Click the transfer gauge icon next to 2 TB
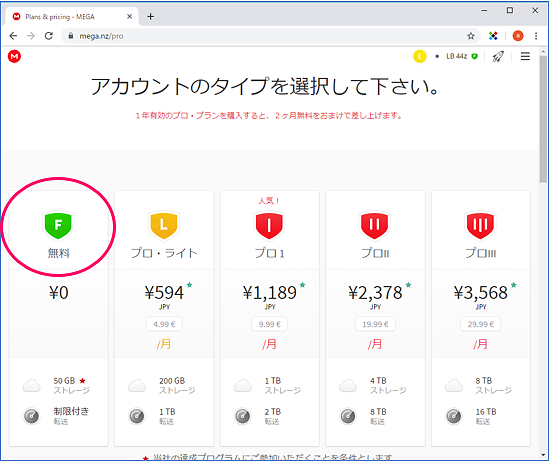The image size is (549, 461). point(243,416)
